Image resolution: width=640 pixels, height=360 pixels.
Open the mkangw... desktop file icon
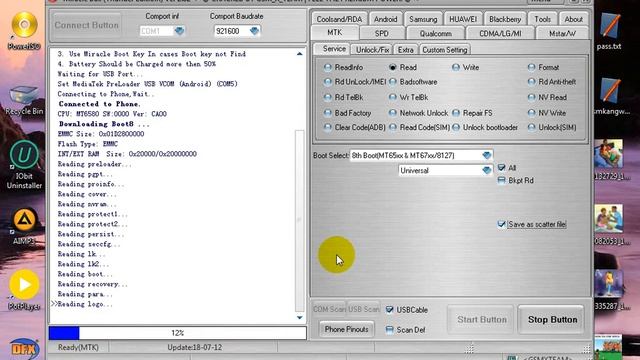coord(611,97)
